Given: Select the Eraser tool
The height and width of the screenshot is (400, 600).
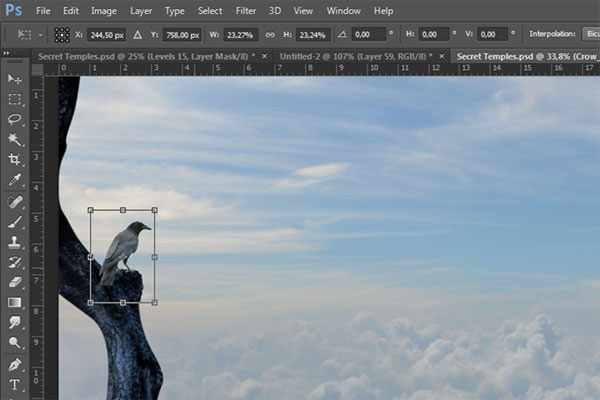Looking at the screenshot, I should coord(15,282).
